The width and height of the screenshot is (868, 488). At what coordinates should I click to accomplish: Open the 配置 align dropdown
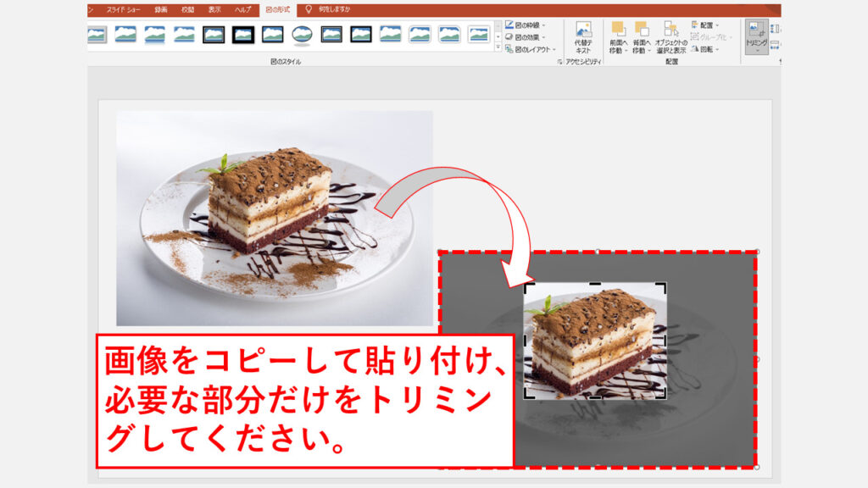pos(705,25)
